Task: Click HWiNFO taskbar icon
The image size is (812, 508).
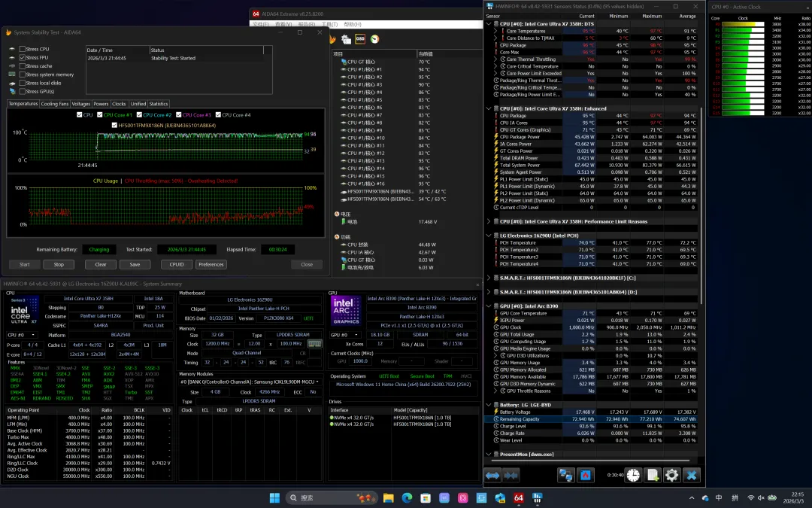Action: 537,497
